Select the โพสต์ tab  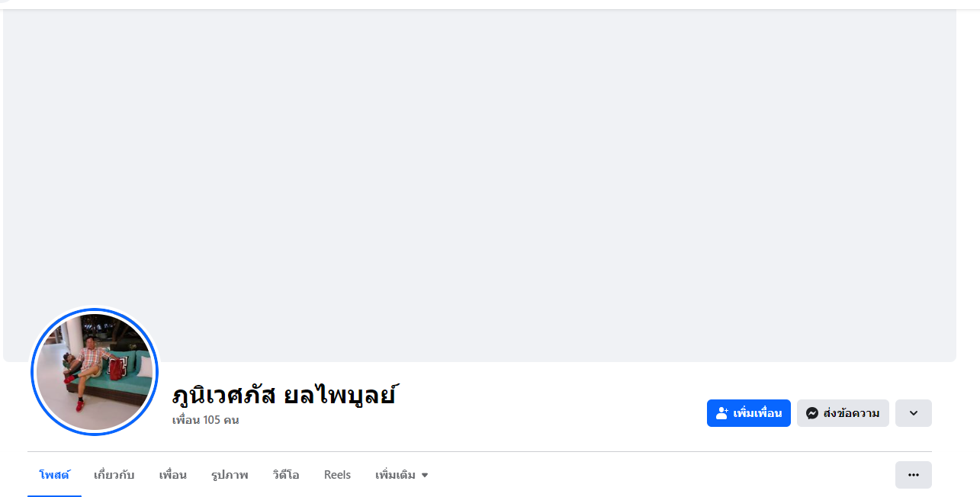pyautogui.click(x=54, y=475)
